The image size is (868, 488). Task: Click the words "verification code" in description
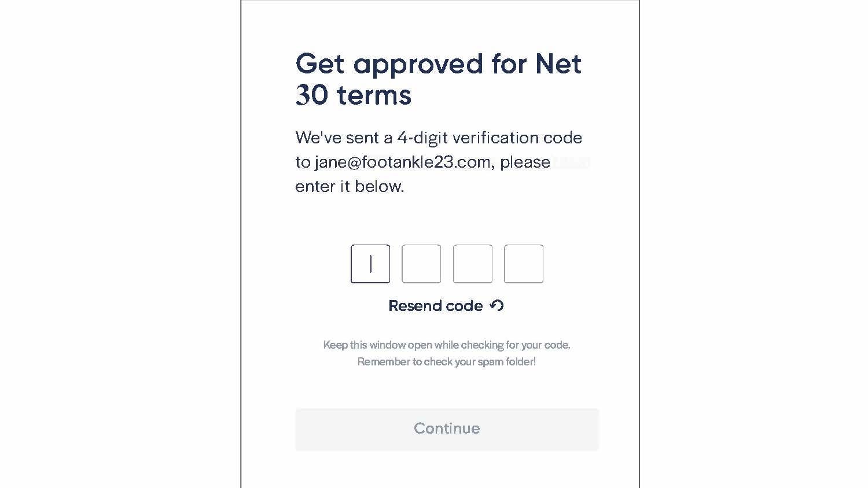[517, 138]
